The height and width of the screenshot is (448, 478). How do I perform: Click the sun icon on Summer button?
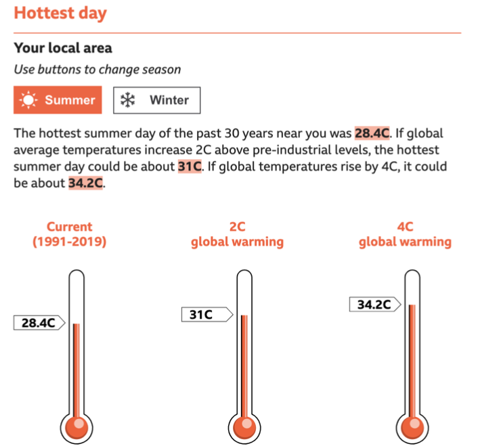pyautogui.click(x=28, y=100)
